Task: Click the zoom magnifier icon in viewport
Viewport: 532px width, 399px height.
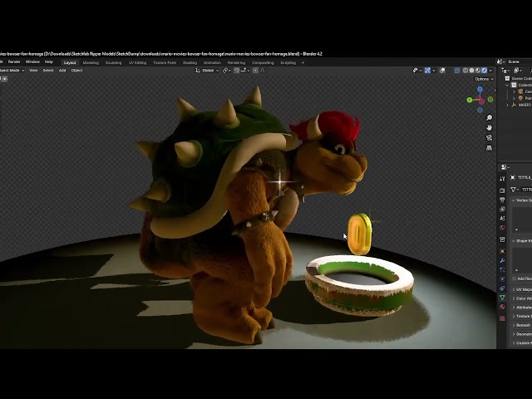Action: click(x=490, y=118)
